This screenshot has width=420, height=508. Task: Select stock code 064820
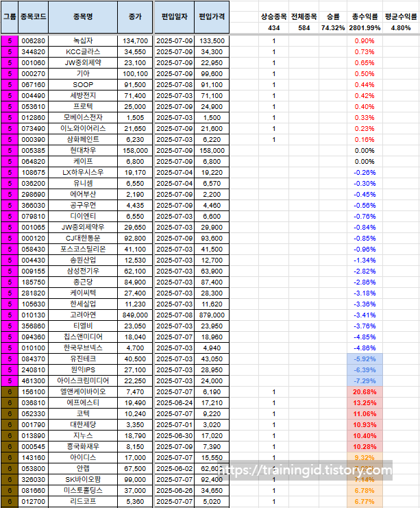(34, 162)
